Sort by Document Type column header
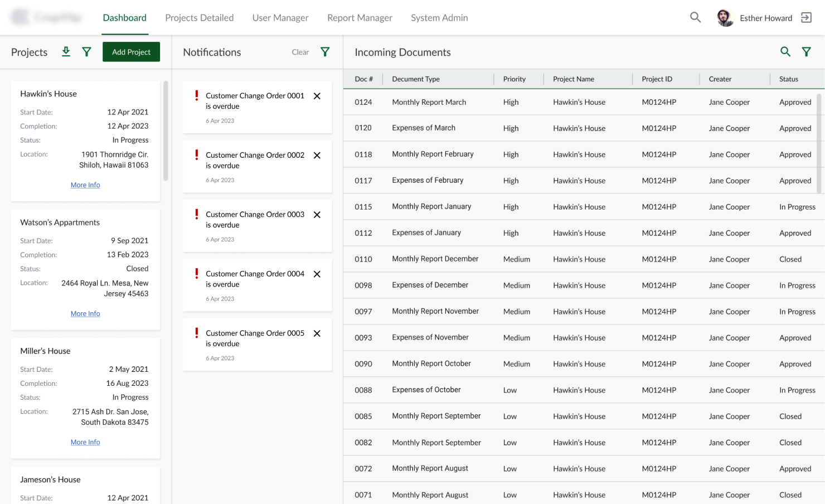Screen dimensions: 825x504 coord(416,79)
